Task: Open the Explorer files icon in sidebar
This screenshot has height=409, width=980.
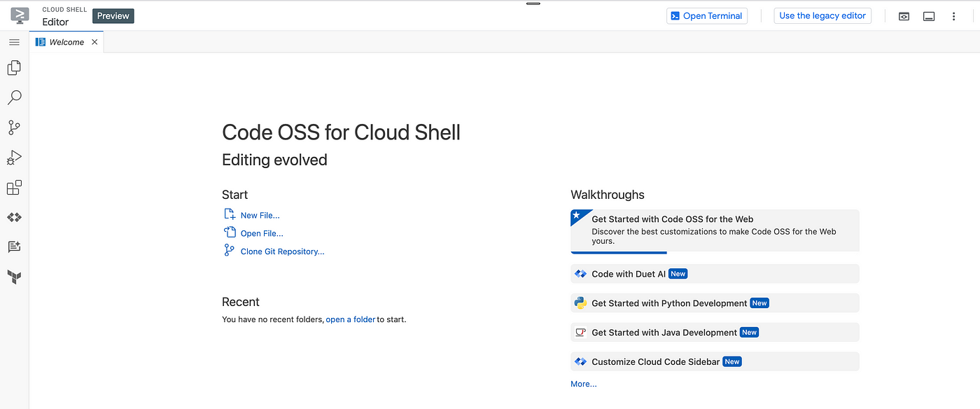Action: click(14, 68)
